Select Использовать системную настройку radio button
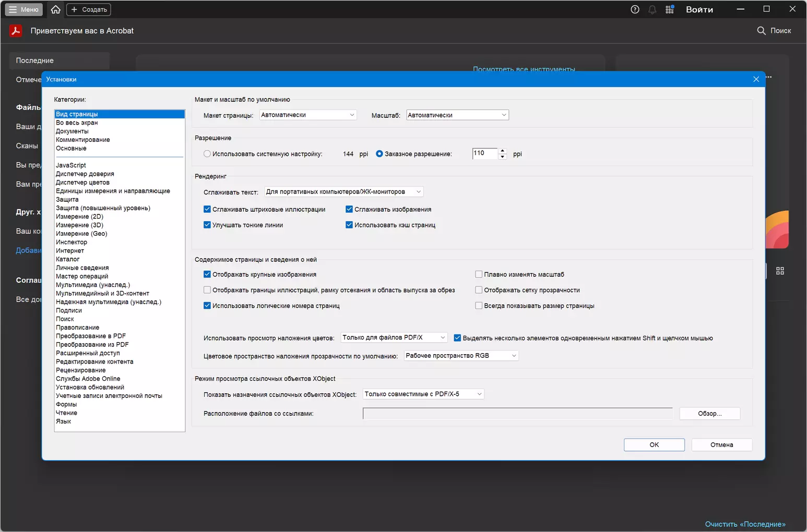Viewport: 807px width, 532px height. coord(207,154)
